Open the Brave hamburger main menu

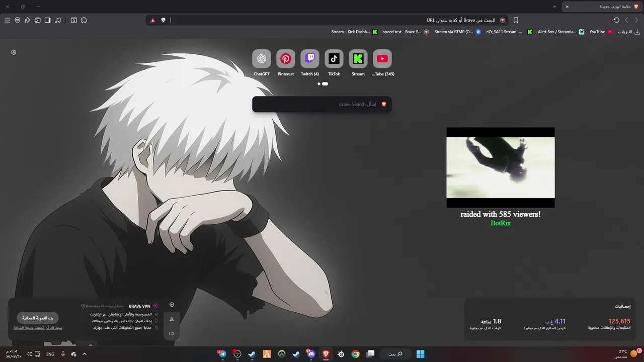click(x=7, y=20)
